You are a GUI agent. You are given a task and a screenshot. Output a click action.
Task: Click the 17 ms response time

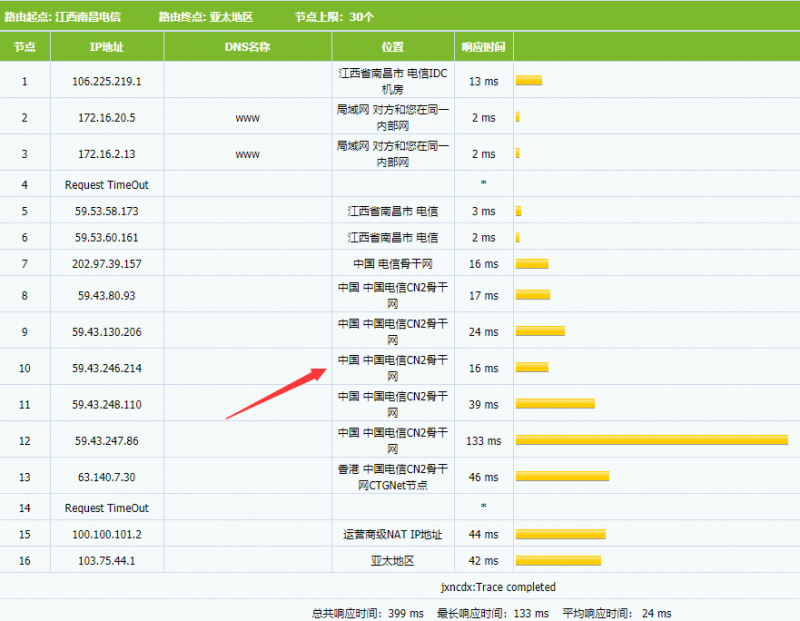tap(484, 296)
